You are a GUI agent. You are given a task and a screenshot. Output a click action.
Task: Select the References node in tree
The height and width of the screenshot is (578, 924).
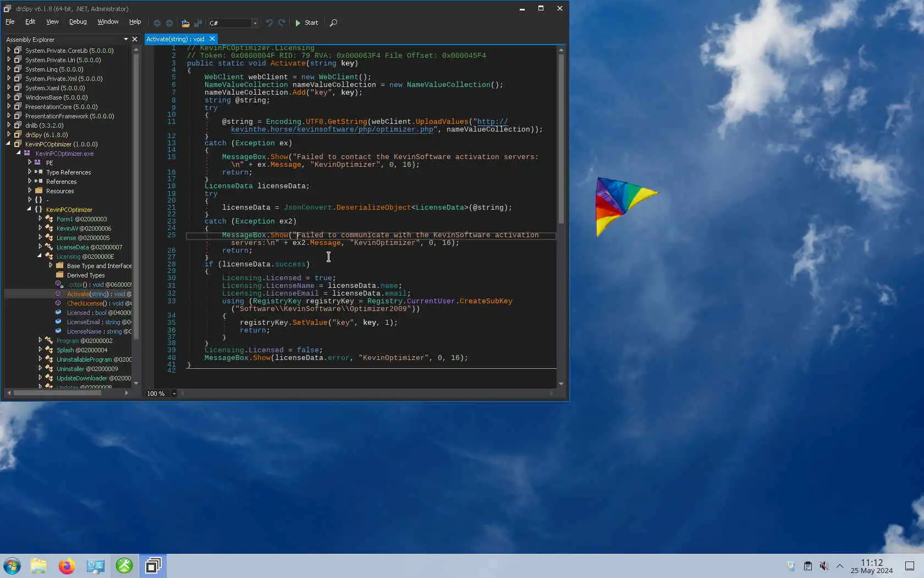[61, 182]
